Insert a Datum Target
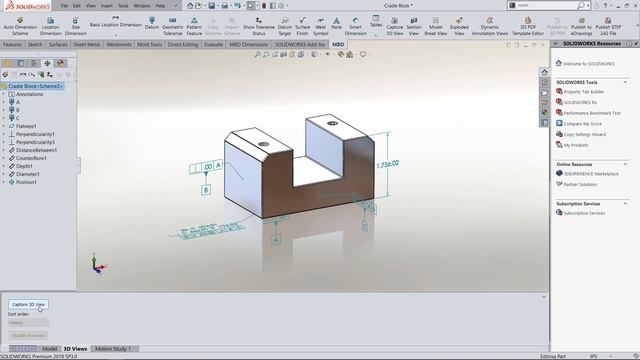This screenshot has height=360, width=640. point(285,26)
